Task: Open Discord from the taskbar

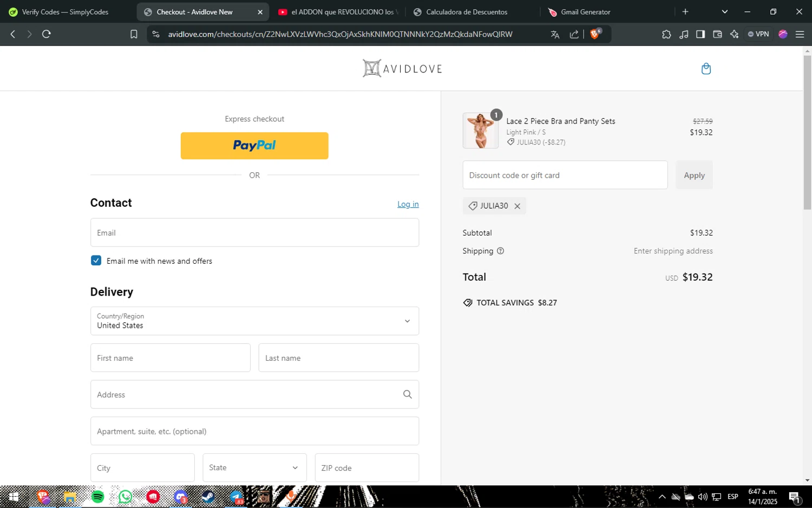Action: pos(181,497)
